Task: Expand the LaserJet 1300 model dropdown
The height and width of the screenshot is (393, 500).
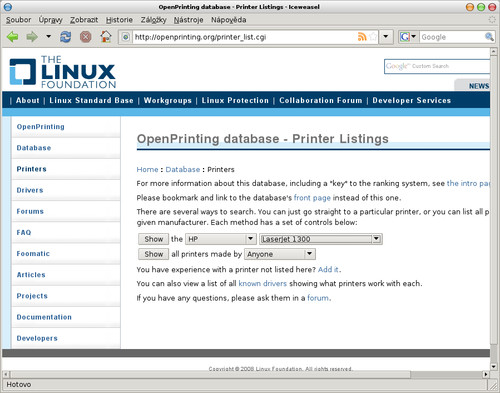Action: point(321,239)
